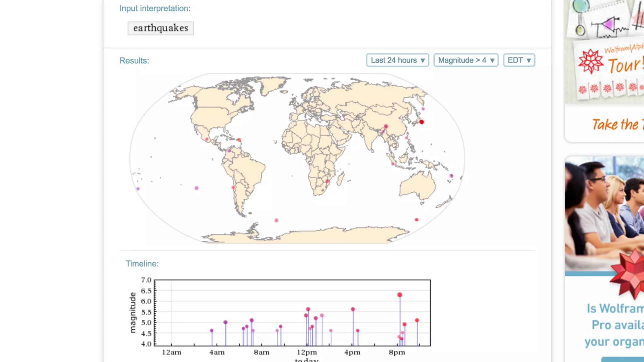Click the earthquake dot in southern Africa
This screenshot has width=644, height=362.
tap(327, 181)
